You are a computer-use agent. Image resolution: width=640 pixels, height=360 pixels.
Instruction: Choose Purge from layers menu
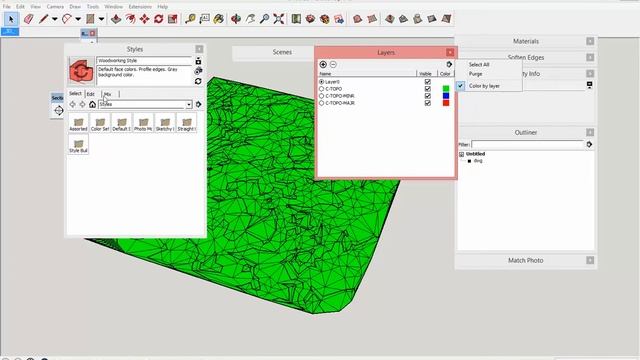[x=476, y=74]
